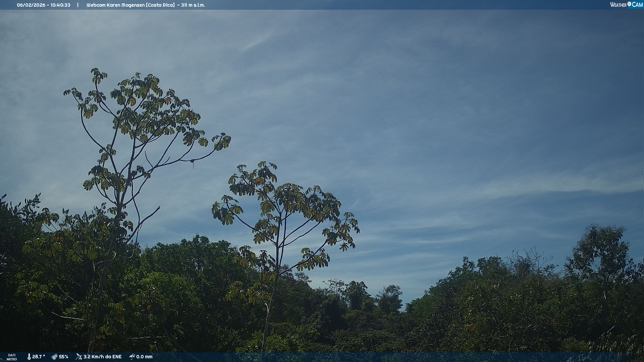This screenshot has width=644, height=362.
Task: Click the vertical separator in header bar
Action: (x=78, y=5)
